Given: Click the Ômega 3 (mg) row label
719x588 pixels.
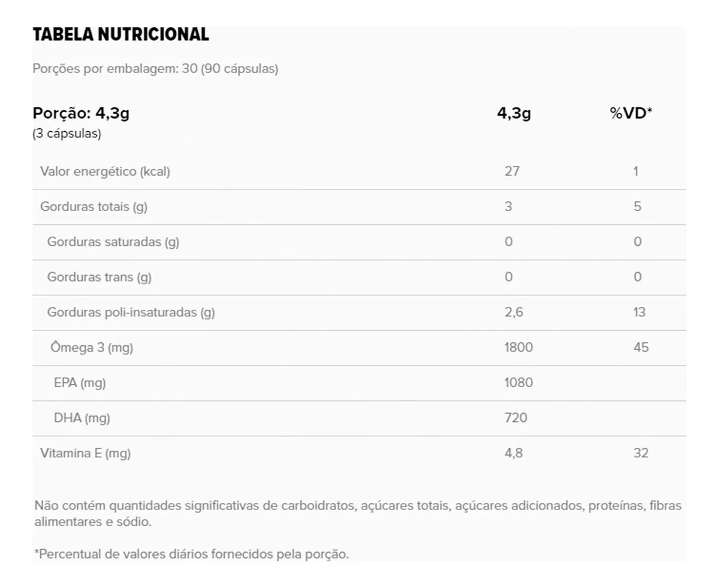Looking at the screenshot, I should point(92,348).
